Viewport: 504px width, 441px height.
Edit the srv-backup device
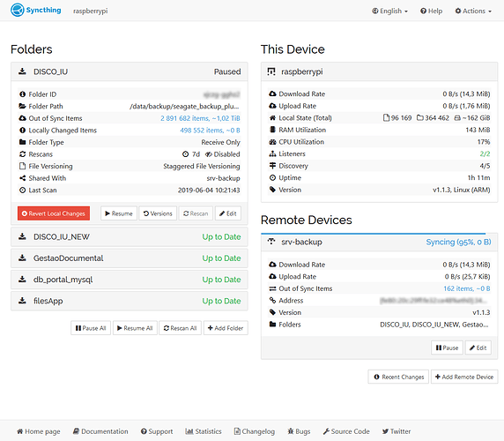pos(478,348)
